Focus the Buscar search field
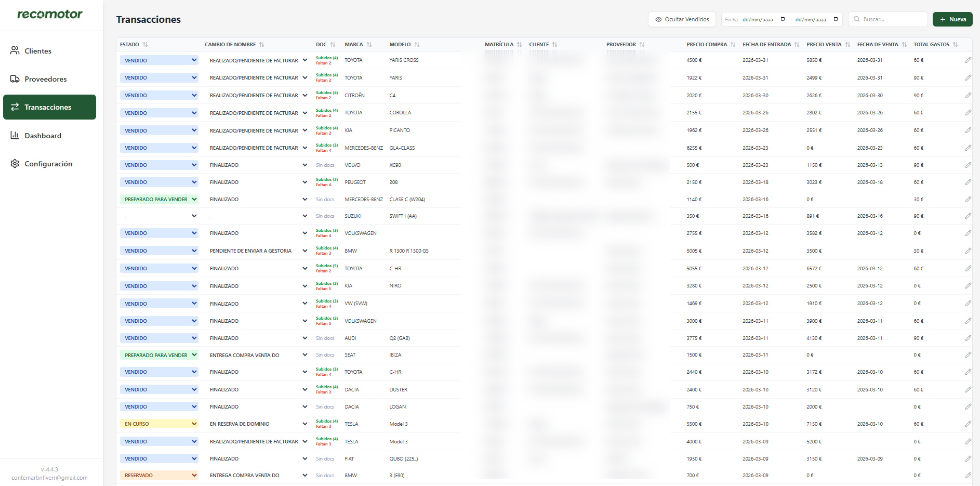Viewport: 980px width, 486px height. 888,19
